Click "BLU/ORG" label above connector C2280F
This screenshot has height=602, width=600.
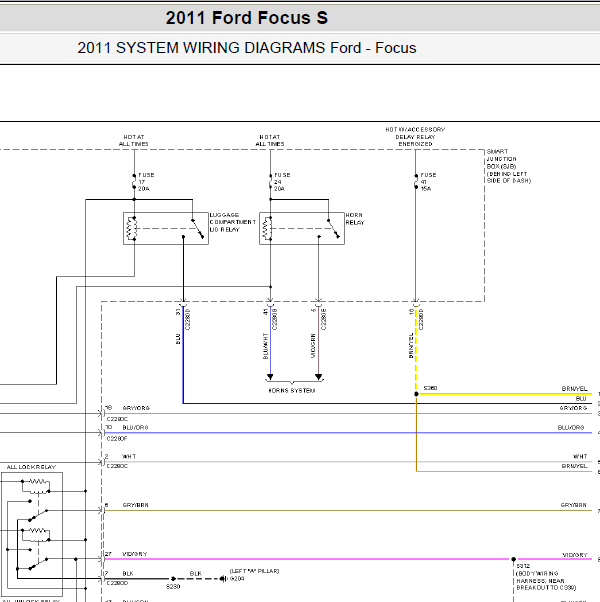(136, 427)
